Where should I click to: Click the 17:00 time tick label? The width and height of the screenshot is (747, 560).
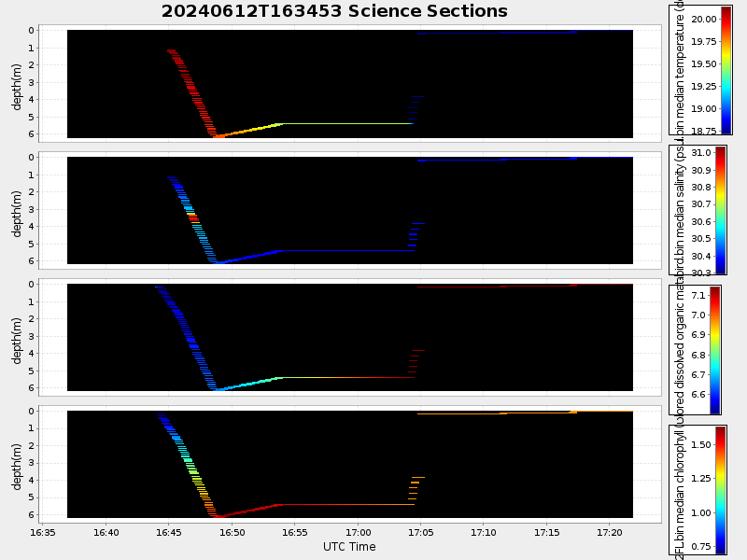(358, 532)
